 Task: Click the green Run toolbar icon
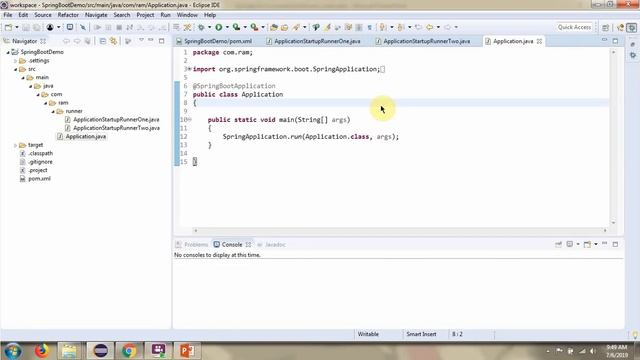219,27
